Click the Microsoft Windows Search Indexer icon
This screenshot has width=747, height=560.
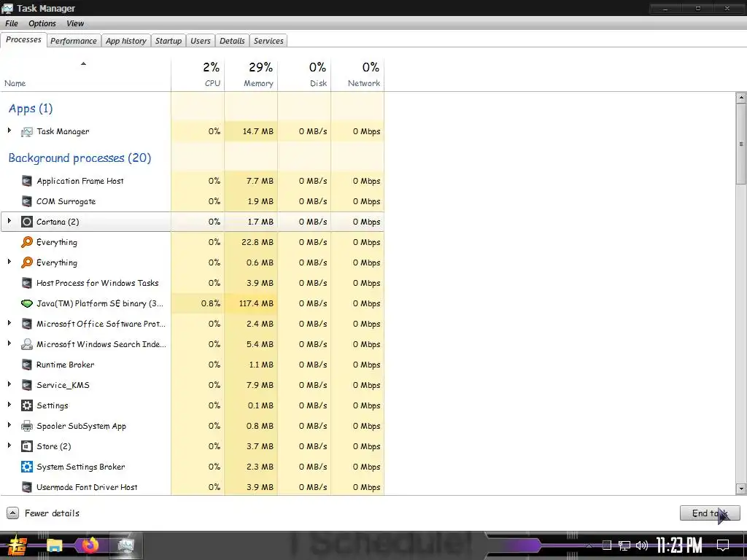27,344
